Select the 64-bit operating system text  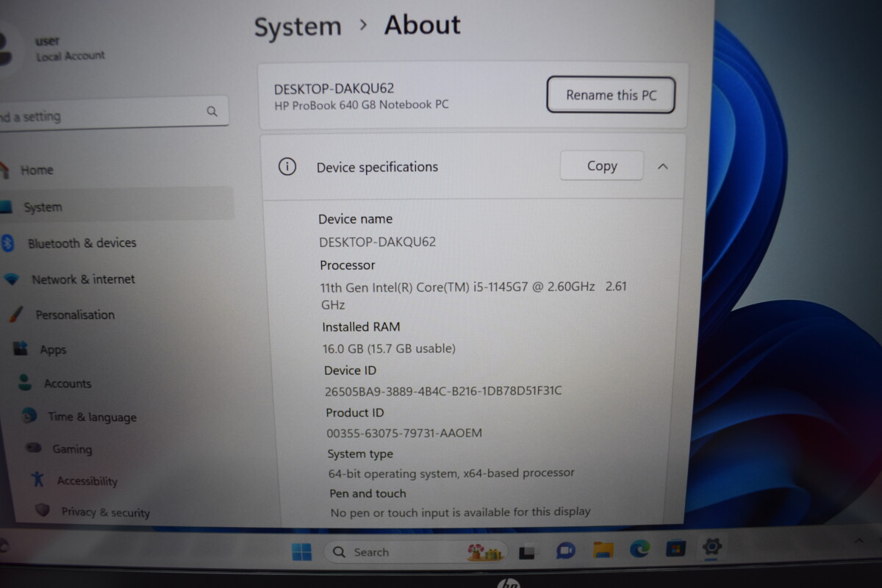coord(451,473)
